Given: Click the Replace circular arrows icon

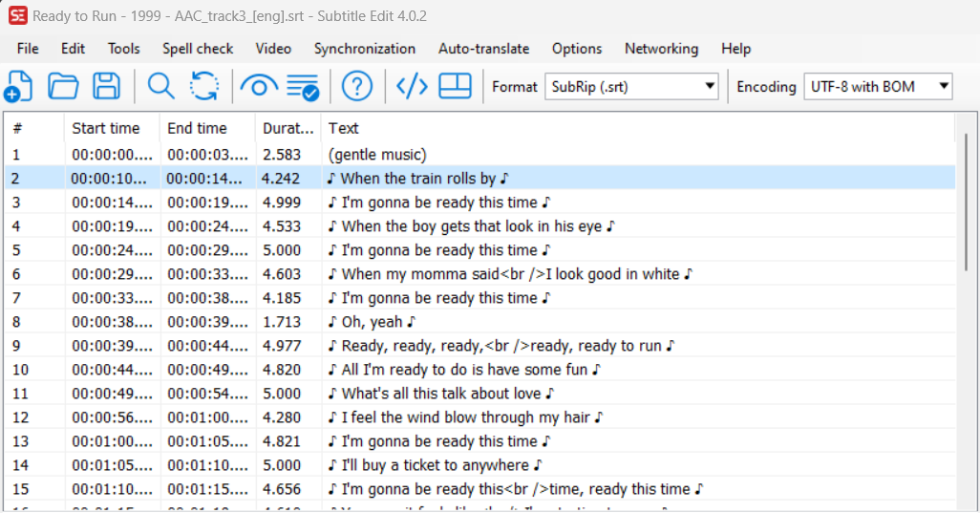Looking at the screenshot, I should 204,87.
